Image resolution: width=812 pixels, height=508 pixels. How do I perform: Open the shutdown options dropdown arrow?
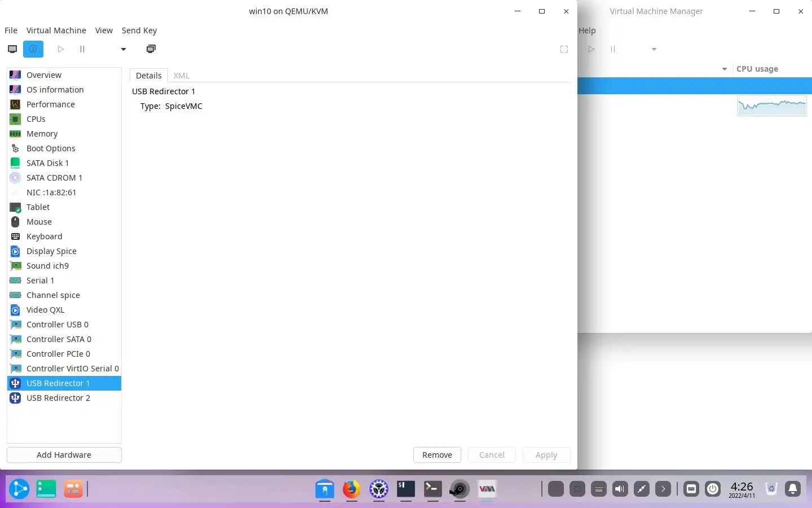pos(123,49)
